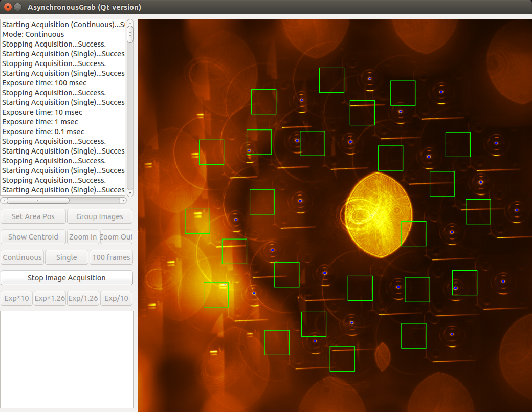The image size is (532, 412).
Task: Divide exposure with Exp/10
Action: coord(117,298)
